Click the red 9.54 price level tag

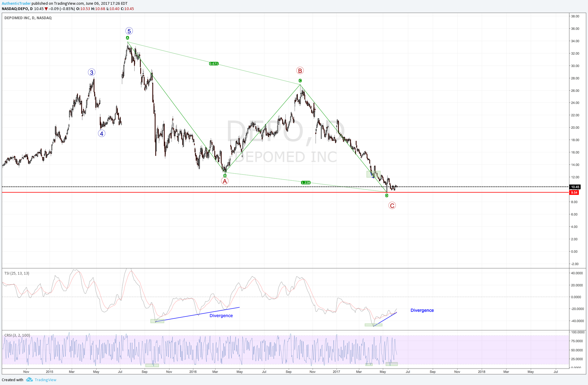(x=574, y=192)
